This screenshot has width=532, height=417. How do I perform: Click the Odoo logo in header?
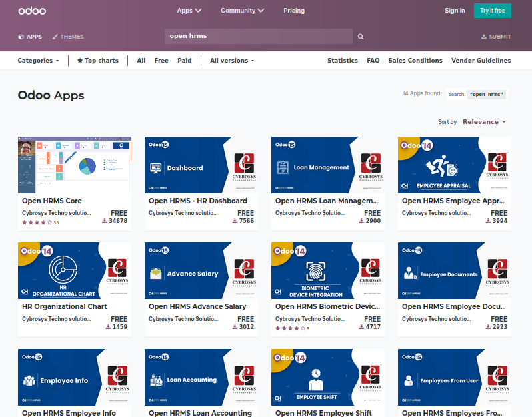tap(31, 11)
